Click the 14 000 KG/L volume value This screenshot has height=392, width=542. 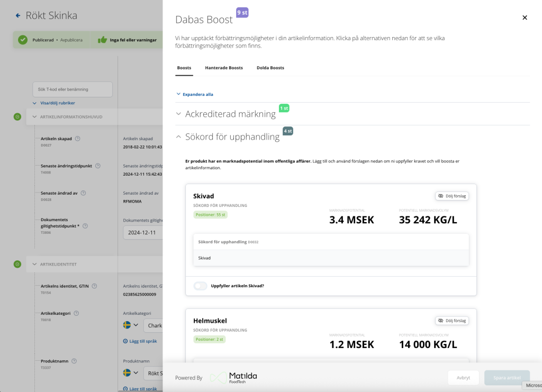click(428, 345)
